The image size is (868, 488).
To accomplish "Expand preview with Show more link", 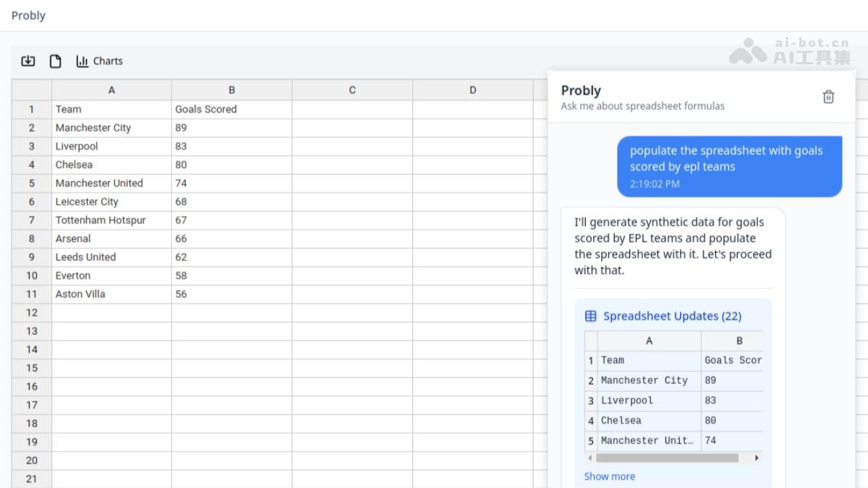I will click(609, 476).
